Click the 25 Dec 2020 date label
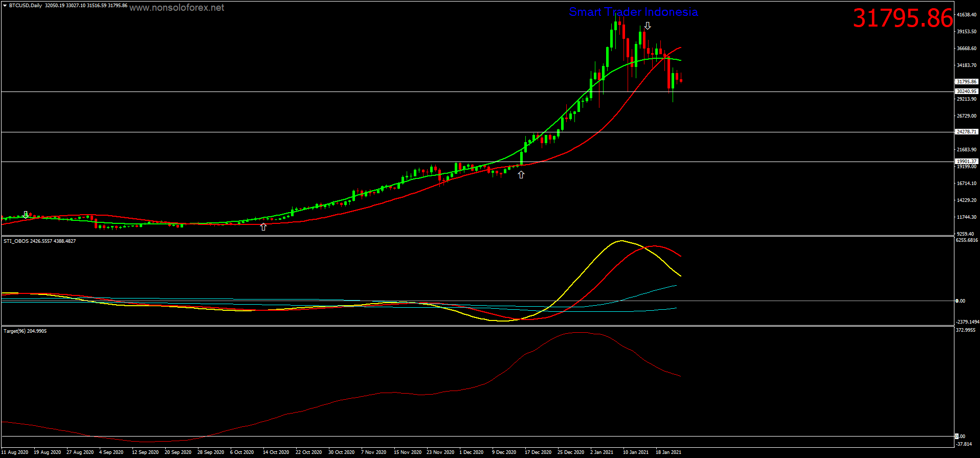Image resolution: width=980 pixels, height=458 pixels. tap(571, 452)
